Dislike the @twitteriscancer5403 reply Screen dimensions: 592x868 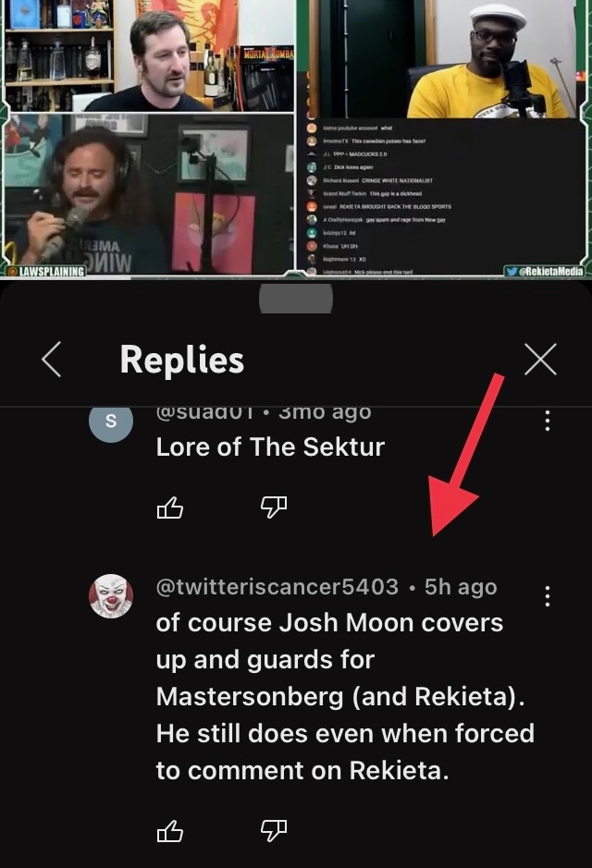coord(274,830)
